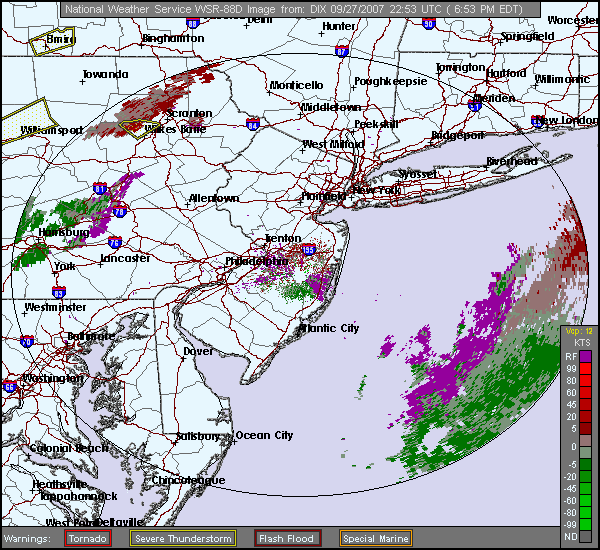Click the Lancaster city label
Viewport: 600px width, 550px height.
pos(126,258)
